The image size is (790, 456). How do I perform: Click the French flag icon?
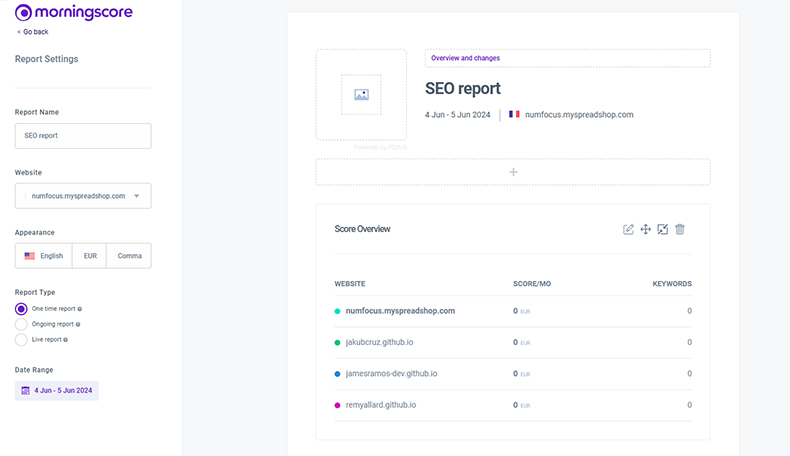[514, 114]
